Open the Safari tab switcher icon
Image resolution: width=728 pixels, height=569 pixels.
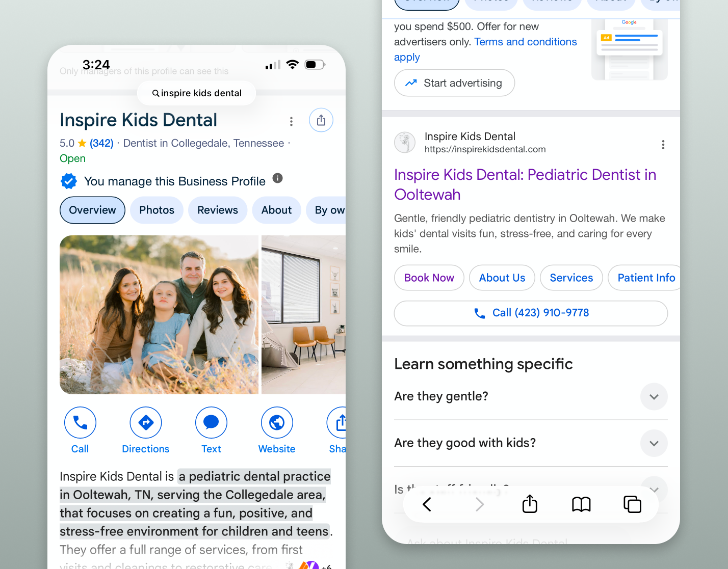[x=632, y=504]
